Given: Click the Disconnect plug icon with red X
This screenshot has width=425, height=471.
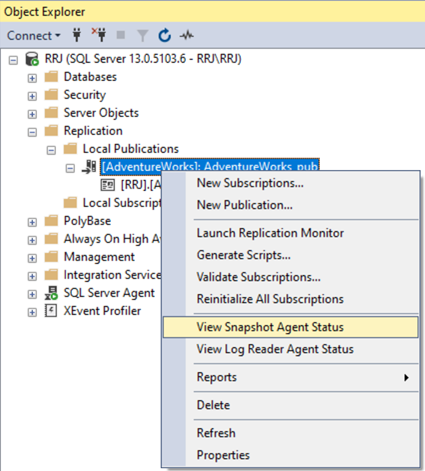Looking at the screenshot, I should click(x=99, y=35).
